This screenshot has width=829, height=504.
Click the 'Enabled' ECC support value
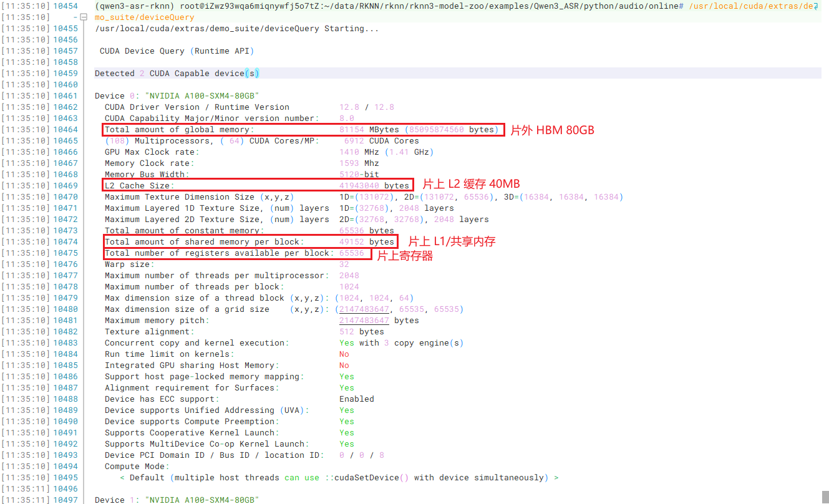click(357, 399)
